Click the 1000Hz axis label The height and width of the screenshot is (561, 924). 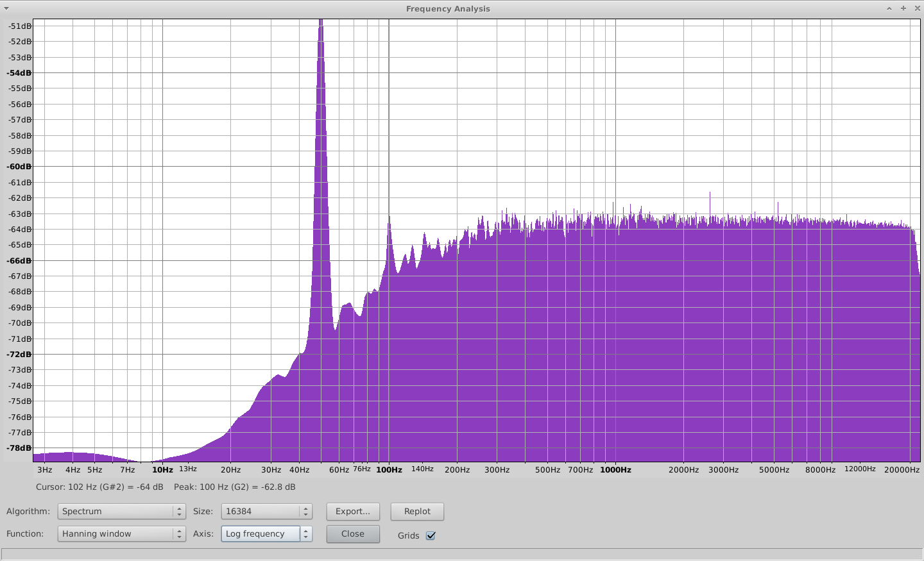pyautogui.click(x=615, y=470)
